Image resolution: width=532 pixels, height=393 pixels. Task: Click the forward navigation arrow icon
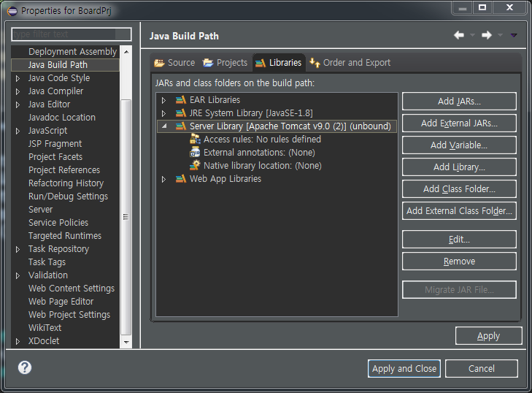coord(487,35)
